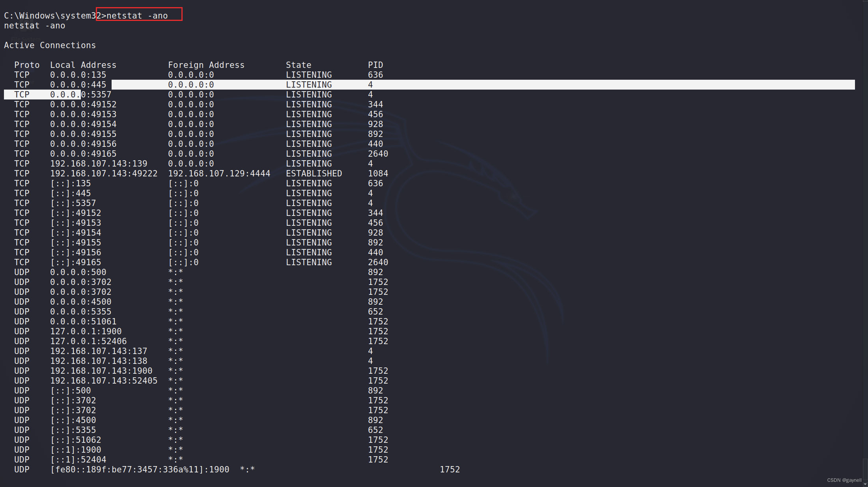Click PID 636 in the 0.0.0.0:135 row
868x487 pixels.
[x=375, y=75]
